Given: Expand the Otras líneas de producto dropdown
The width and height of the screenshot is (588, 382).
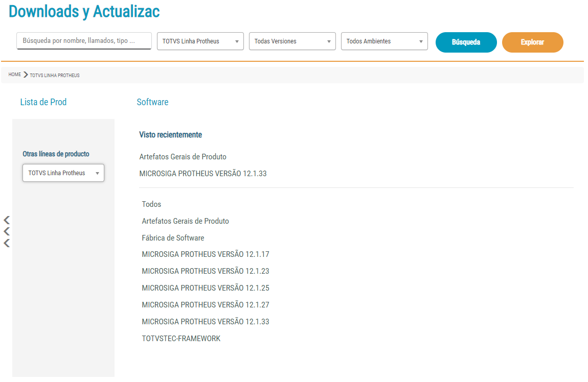Looking at the screenshot, I should 63,173.
